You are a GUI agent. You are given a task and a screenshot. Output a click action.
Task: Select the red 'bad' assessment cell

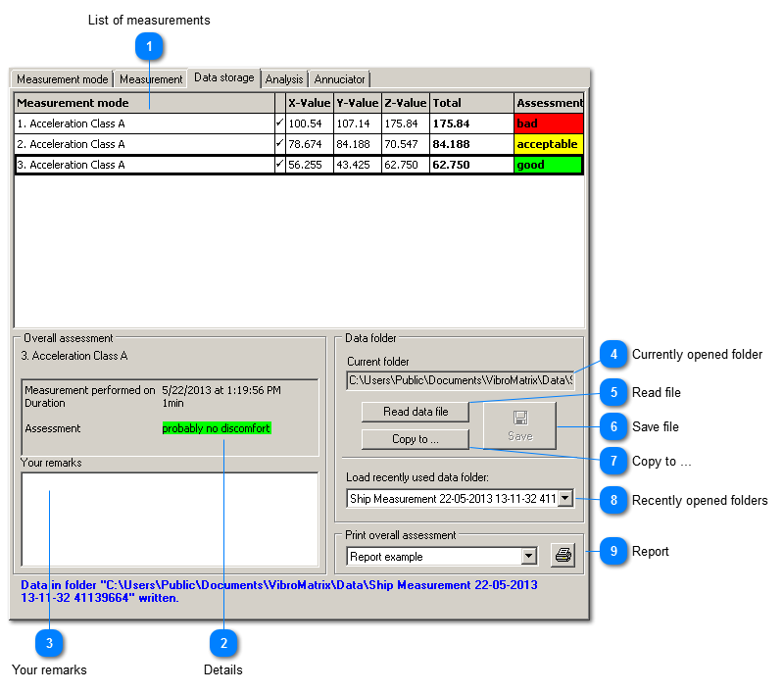tap(548, 124)
